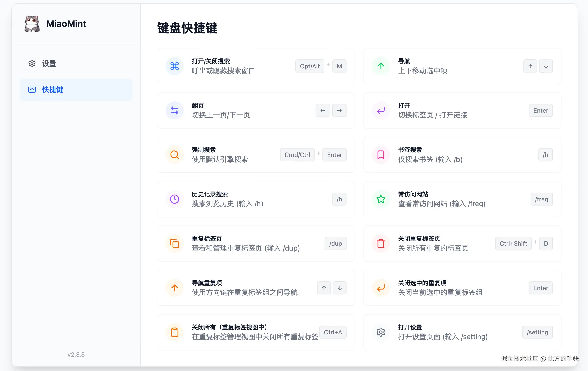Click the Cmd/Ctrl key badge

pyautogui.click(x=297, y=155)
